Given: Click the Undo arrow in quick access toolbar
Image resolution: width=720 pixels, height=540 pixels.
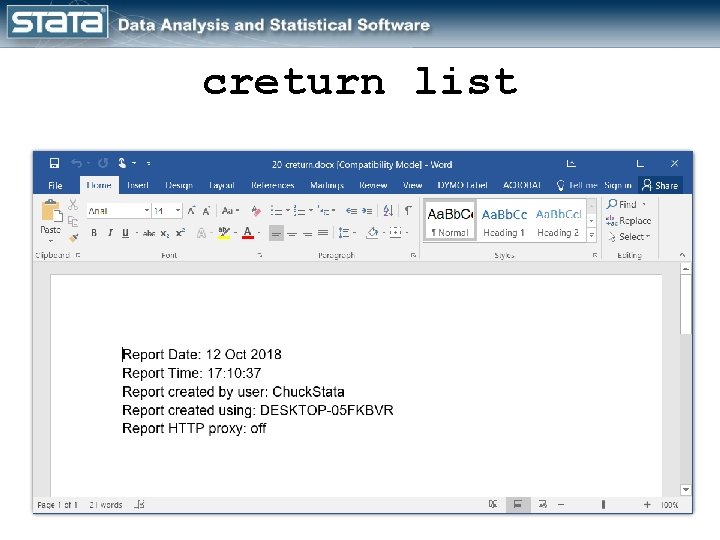Looking at the screenshot, I should click(77, 163).
